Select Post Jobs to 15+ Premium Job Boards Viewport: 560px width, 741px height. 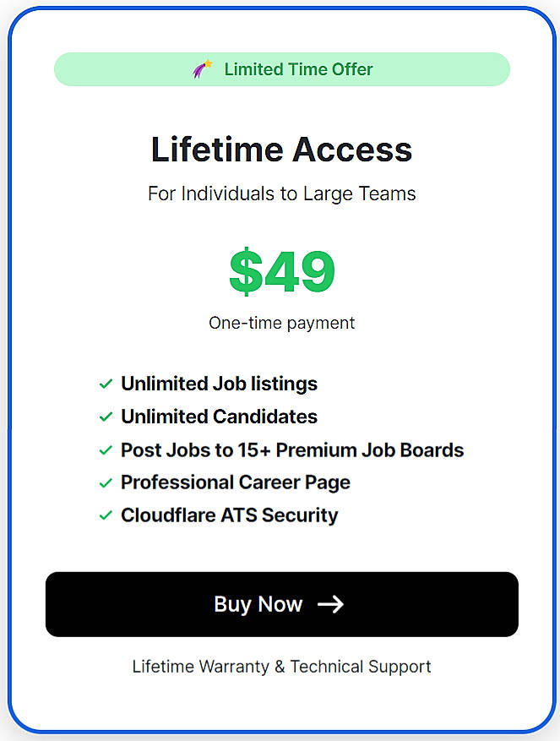[292, 450]
